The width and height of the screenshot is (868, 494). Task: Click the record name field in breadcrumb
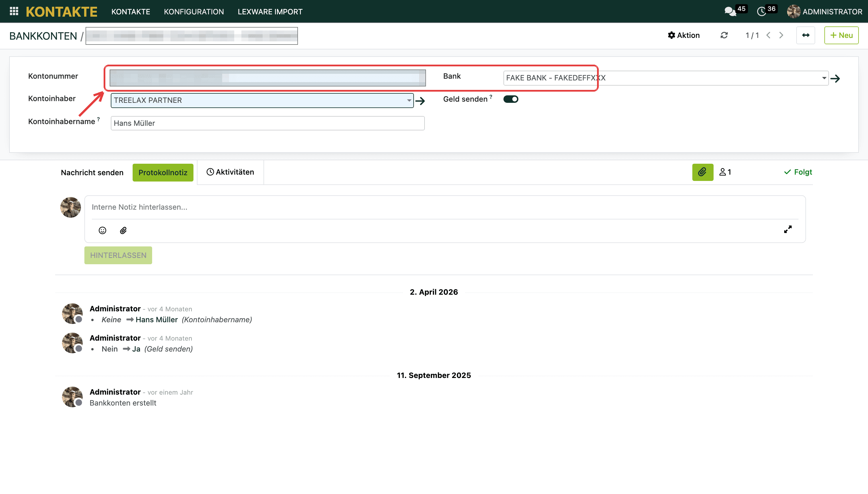pos(191,36)
